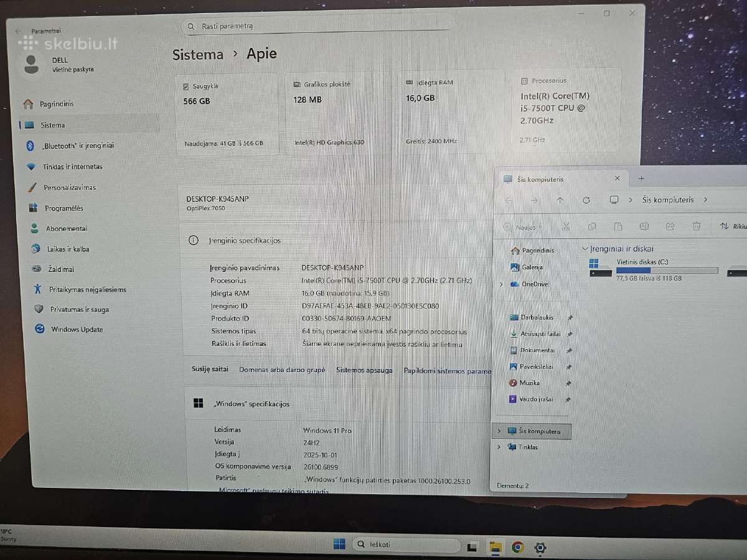Open Privatumas ir sauga settings
747x560 pixels.
72,309
